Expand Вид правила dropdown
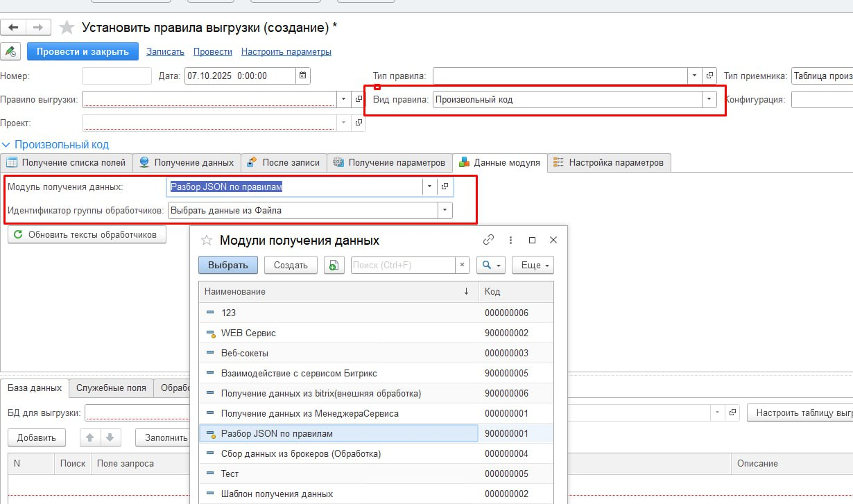The width and height of the screenshot is (853, 504). coord(708,100)
